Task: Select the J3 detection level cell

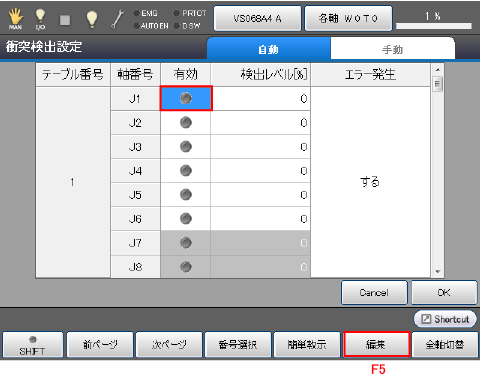Action: (261, 147)
